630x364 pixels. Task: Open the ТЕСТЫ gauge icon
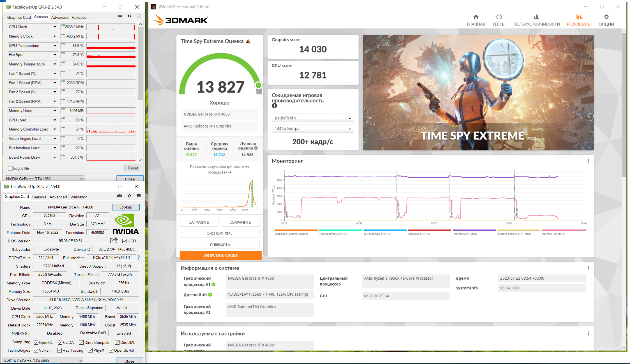pyautogui.click(x=499, y=17)
